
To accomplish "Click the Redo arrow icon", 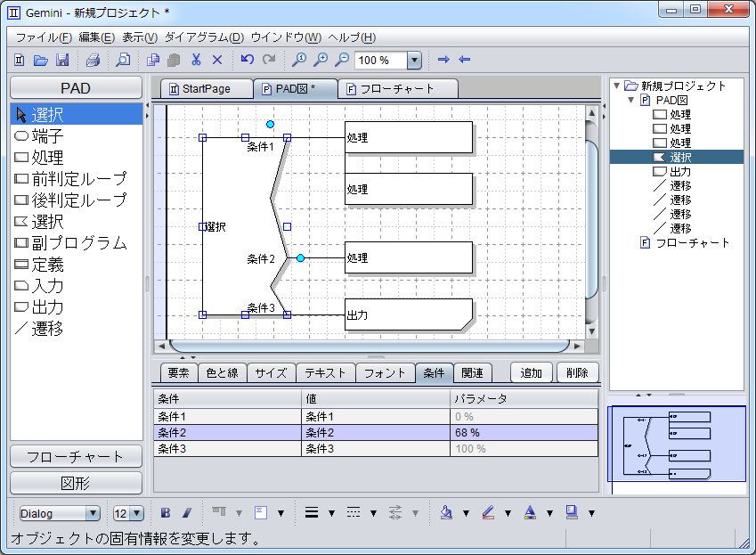I will [x=269, y=60].
